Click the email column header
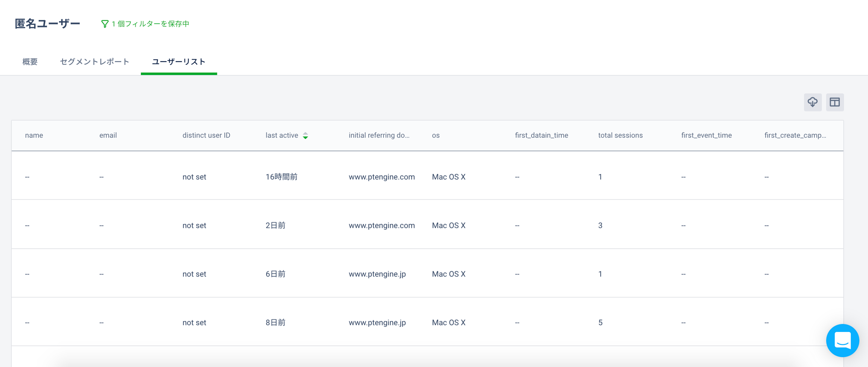The image size is (868, 367). click(108, 135)
